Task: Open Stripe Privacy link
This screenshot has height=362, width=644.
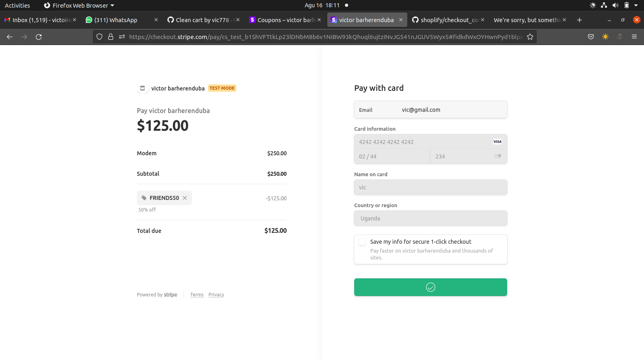Action: [216, 295]
